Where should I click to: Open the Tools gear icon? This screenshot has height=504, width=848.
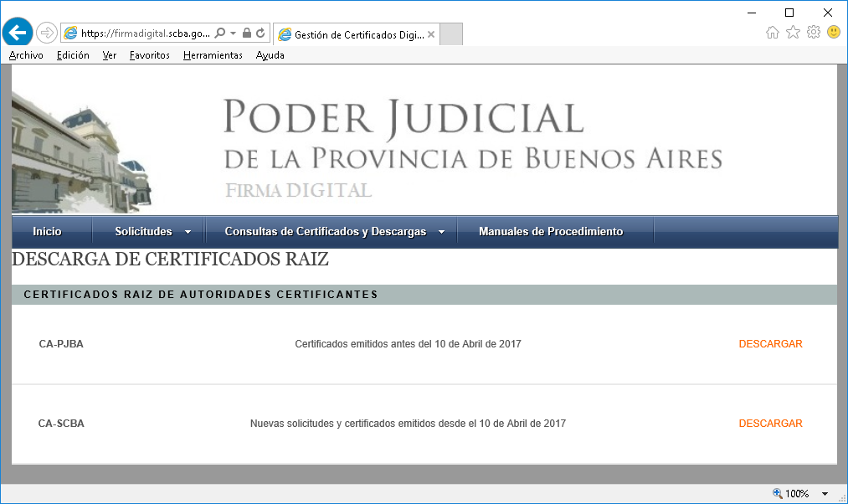[x=813, y=33]
